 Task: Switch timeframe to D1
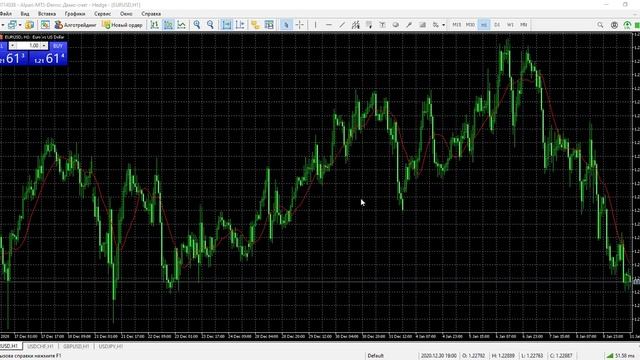[x=497, y=25]
